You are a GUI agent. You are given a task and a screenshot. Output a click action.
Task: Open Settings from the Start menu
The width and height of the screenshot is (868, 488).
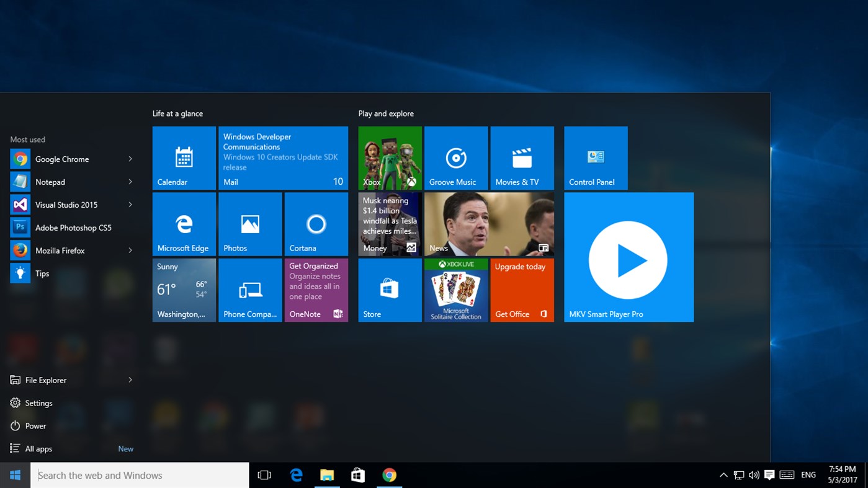(37, 402)
